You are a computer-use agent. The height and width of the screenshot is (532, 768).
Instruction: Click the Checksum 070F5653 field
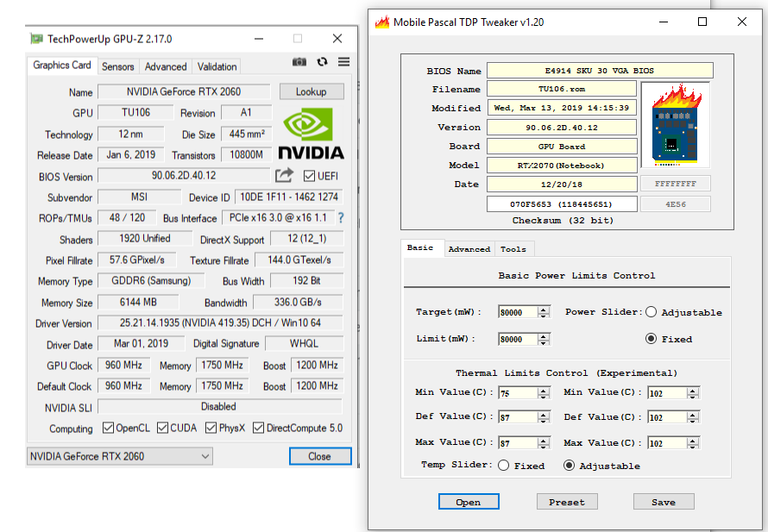pos(562,204)
